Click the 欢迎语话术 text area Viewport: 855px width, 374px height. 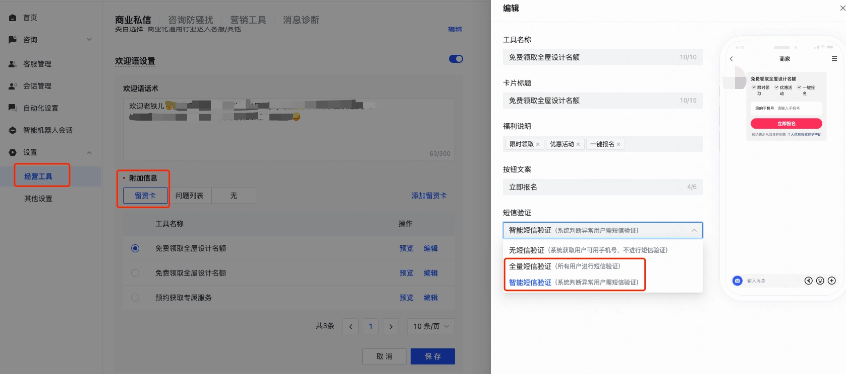click(x=289, y=128)
